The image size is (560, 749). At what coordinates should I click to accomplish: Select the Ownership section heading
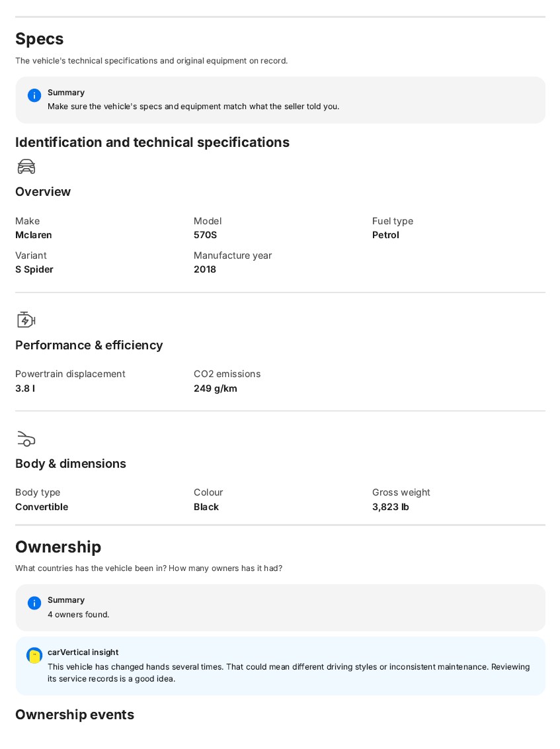(58, 547)
